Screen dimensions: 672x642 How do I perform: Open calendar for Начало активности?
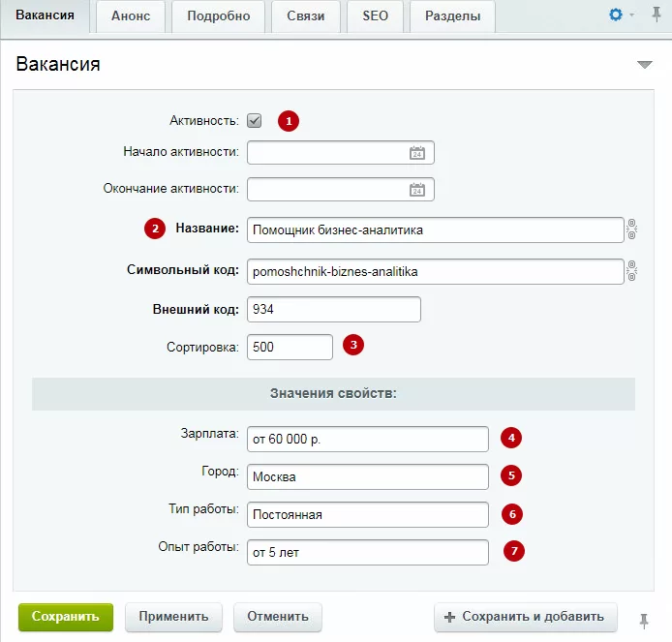point(417,153)
